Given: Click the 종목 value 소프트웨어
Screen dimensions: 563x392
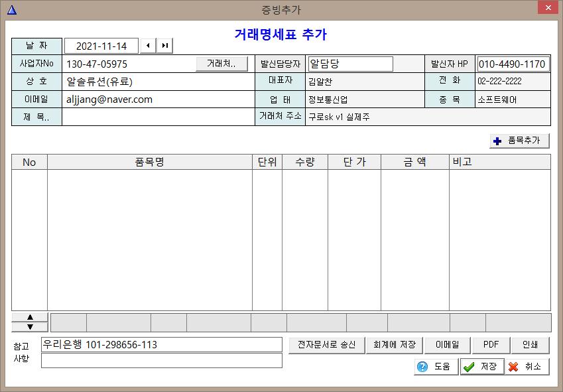Looking at the screenshot, I should (x=497, y=99).
